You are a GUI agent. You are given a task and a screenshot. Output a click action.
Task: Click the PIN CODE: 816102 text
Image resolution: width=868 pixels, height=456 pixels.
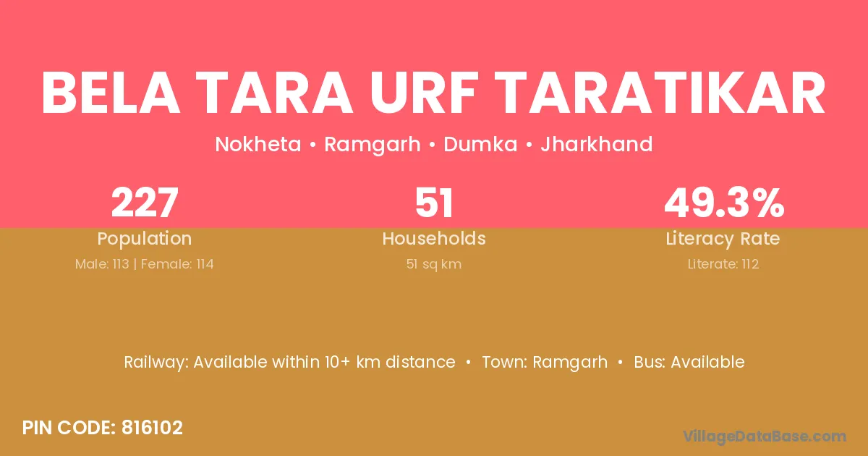click(x=103, y=428)
